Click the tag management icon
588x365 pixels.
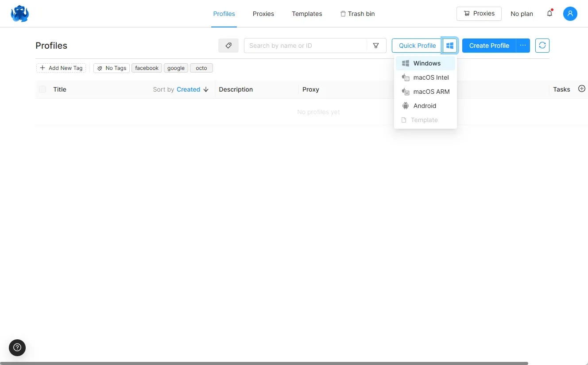coord(228,45)
